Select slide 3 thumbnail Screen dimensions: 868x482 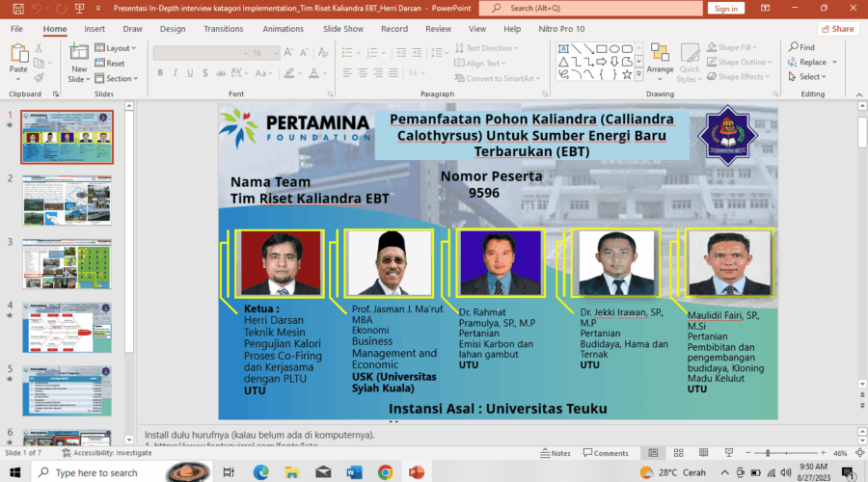[67, 264]
